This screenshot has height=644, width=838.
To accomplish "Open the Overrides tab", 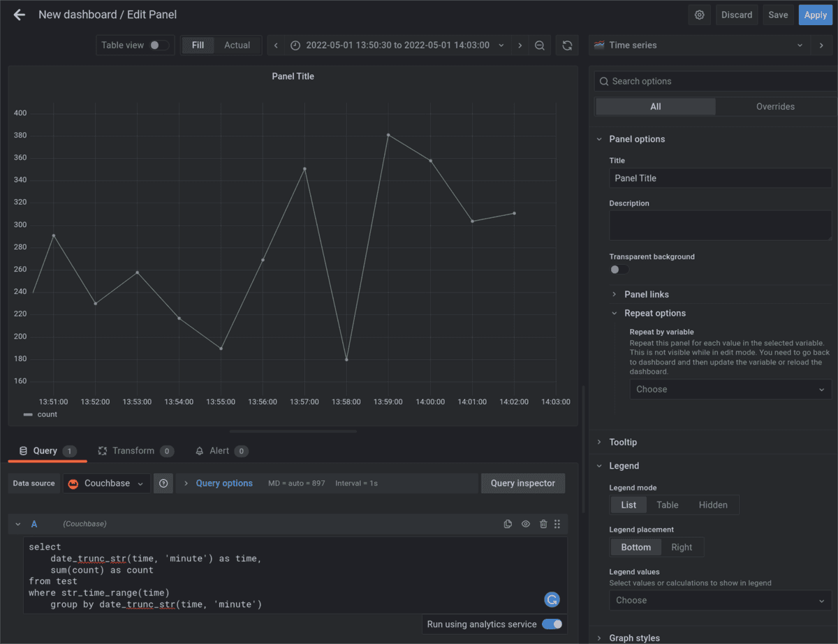I will [775, 106].
